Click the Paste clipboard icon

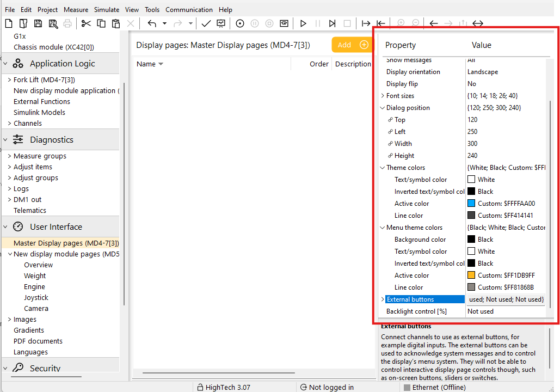click(115, 23)
